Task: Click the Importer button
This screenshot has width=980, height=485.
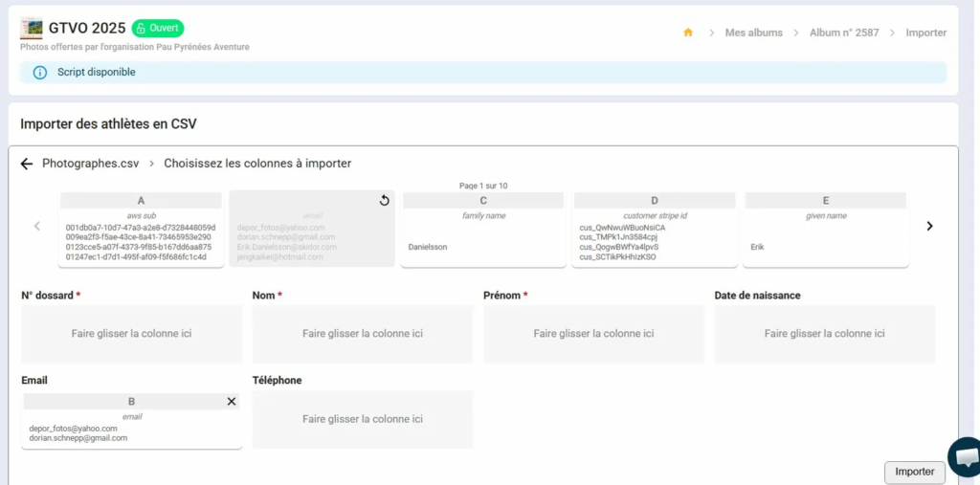Action: pyautogui.click(x=914, y=472)
